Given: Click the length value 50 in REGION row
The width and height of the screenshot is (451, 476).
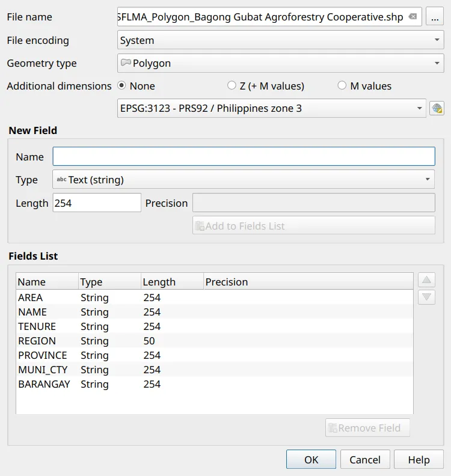Looking at the screenshot, I should pyautogui.click(x=149, y=341).
